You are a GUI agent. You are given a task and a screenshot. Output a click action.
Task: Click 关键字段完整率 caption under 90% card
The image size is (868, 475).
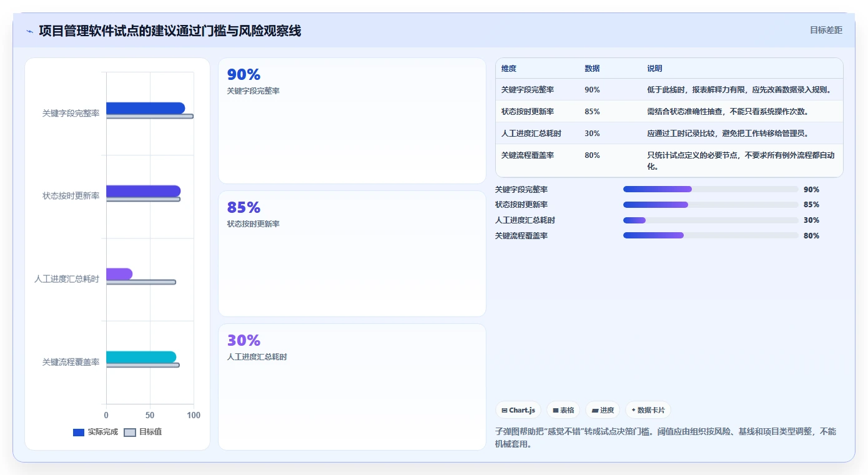pos(254,91)
